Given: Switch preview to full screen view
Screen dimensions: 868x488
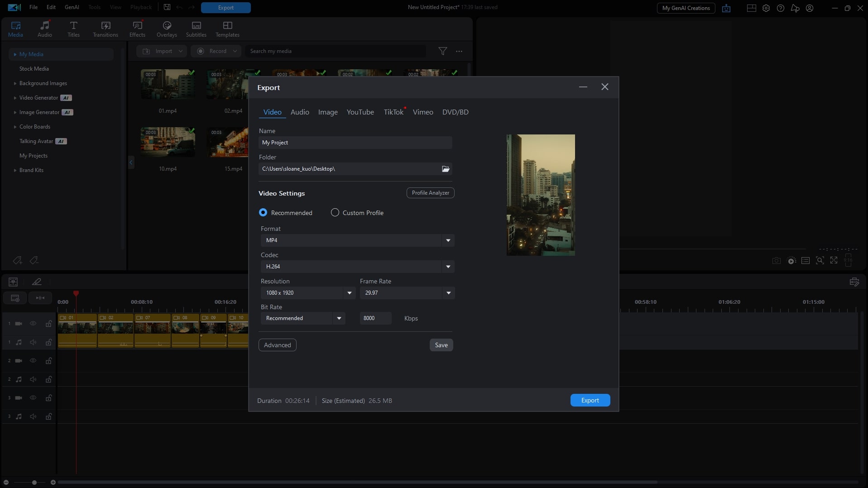Looking at the screenshot, I should pos(834,260).
